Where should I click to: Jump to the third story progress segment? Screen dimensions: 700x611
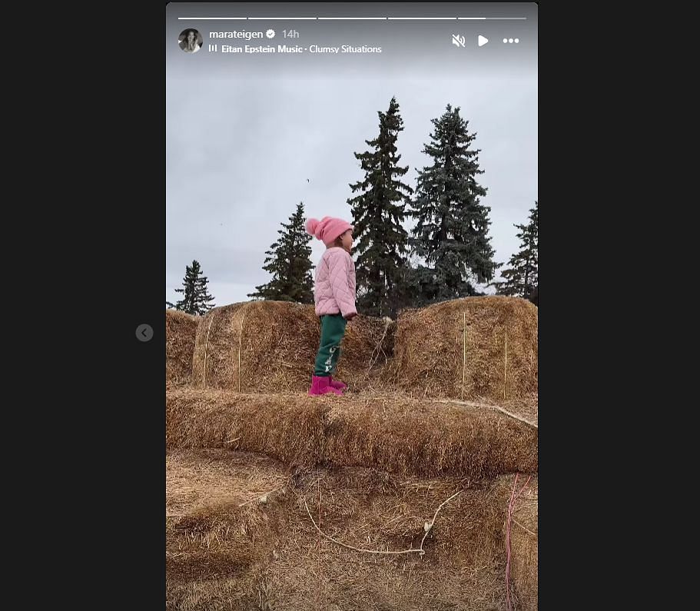pyautogui.click(x=352, y=18)
